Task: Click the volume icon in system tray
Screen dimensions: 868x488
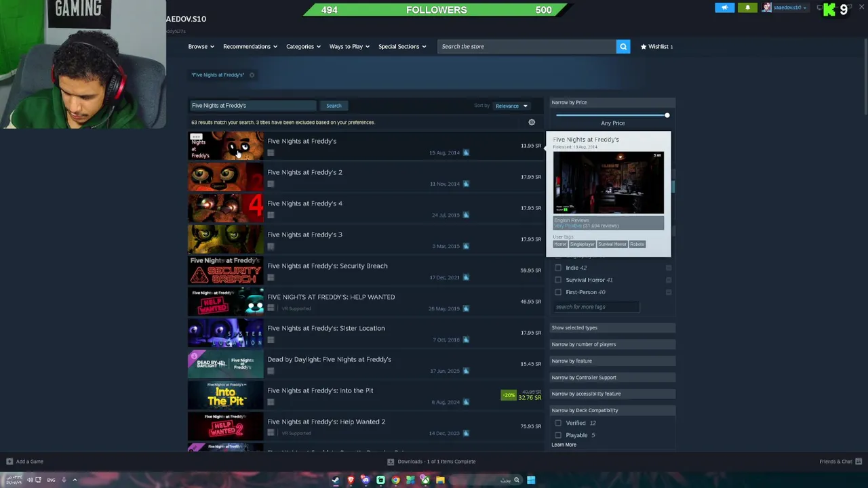Action: click(30, 480)
